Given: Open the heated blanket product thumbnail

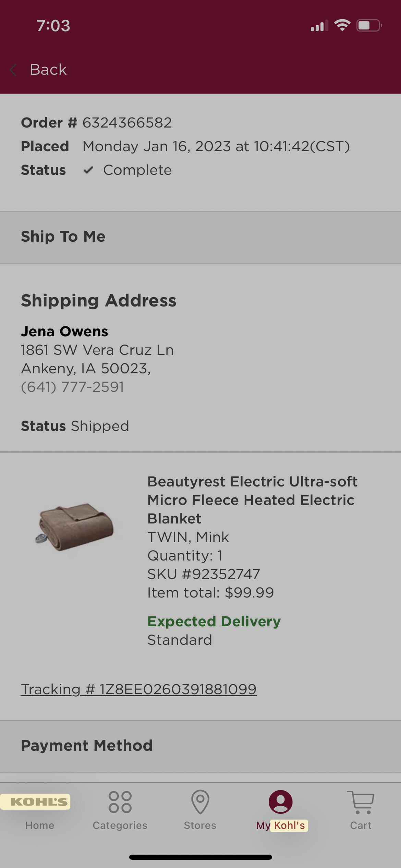Looking at the screenshot, I should pos(74,527).
